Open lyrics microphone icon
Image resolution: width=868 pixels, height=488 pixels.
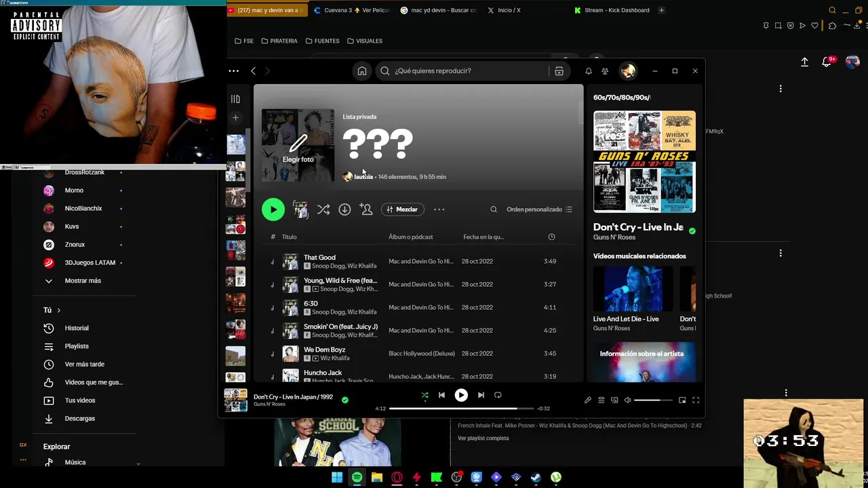(x=588, y=401)
